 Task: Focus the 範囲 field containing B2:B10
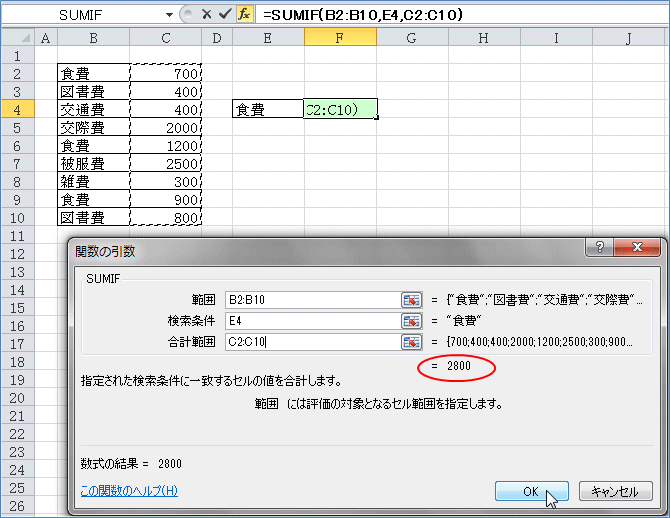tap(313, 300)
